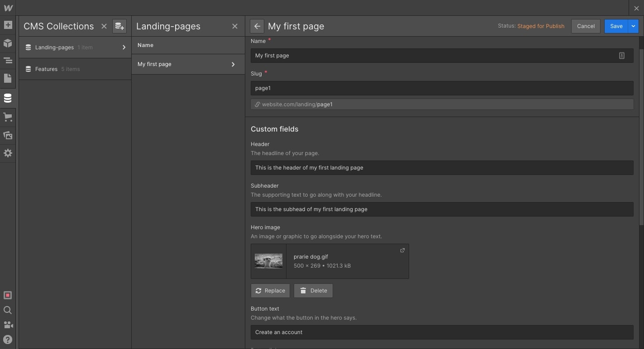The width and height of the screenshot is (644, 349).
Task: Focus the Slug input field
Action: 442,88
